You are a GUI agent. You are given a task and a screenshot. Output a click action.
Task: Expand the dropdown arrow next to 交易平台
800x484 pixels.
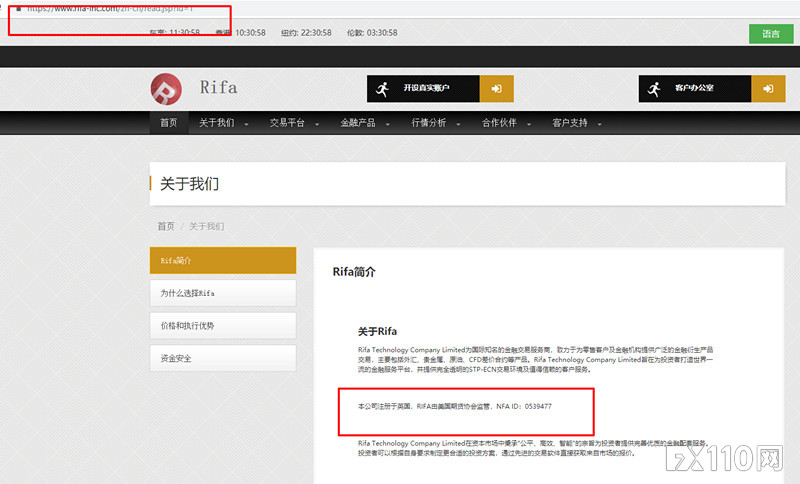(x=317, y=124)
